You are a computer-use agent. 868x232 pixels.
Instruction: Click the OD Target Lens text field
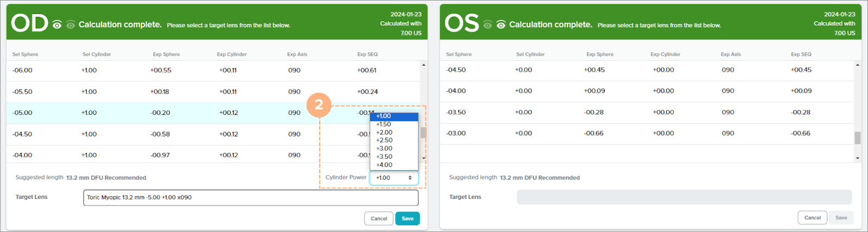(251, 197)
